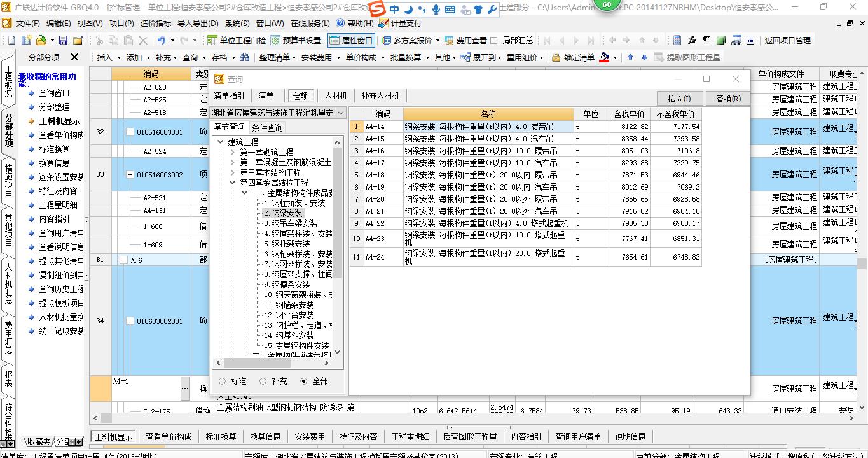Switch to 清单指引 tab in query dialog
The height and width of the screenshot is (458, 868).
coord(229,95)
